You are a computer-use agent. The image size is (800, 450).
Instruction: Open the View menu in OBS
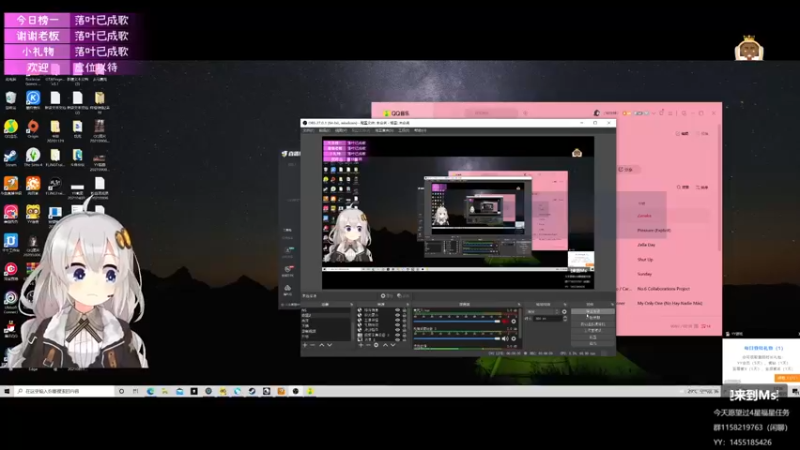tap(341, 131)
